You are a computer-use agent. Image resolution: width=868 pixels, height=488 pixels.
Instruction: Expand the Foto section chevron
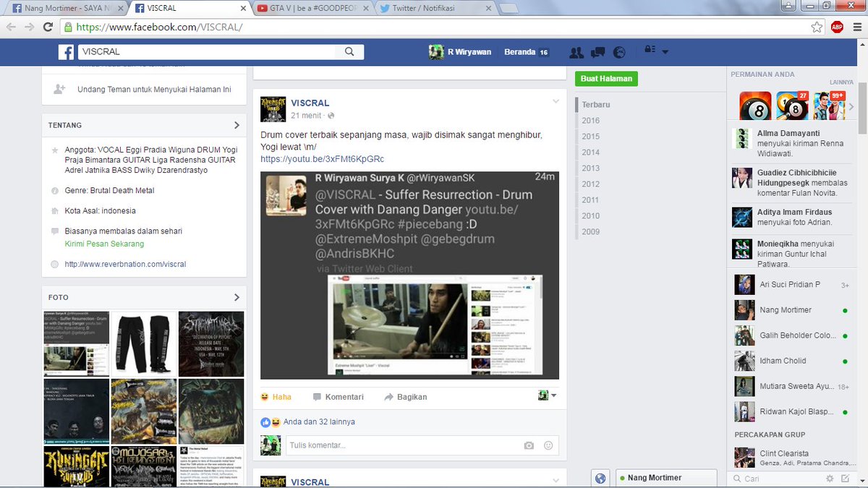click(237, 297)
